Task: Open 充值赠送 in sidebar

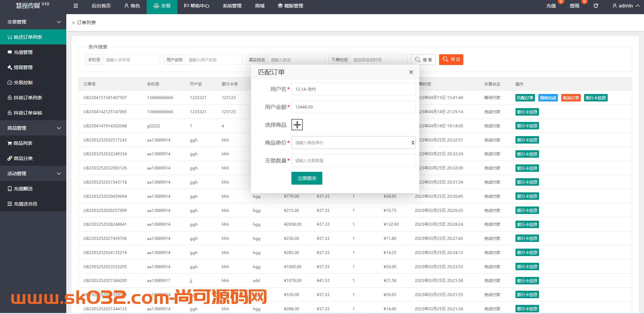Action: coord(33,189)
